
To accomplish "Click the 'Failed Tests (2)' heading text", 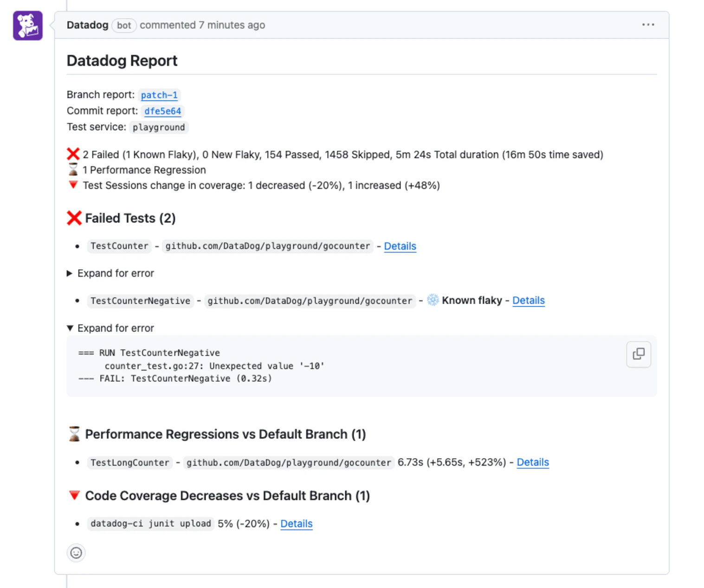I will tap(130, 218).
